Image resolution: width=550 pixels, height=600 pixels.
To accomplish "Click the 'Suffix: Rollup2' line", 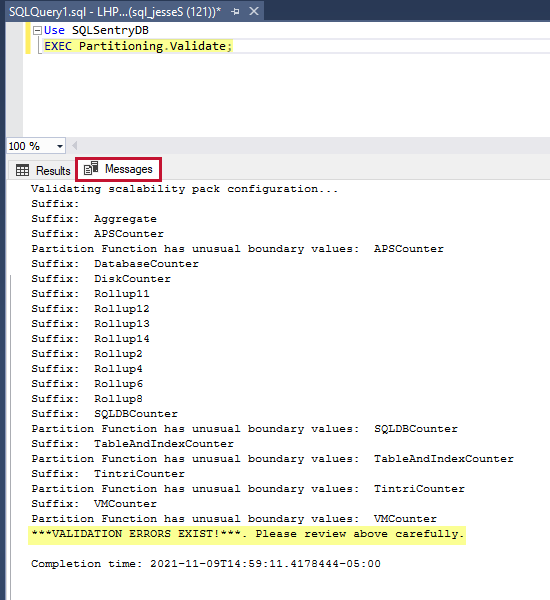I will click(87, 354).
